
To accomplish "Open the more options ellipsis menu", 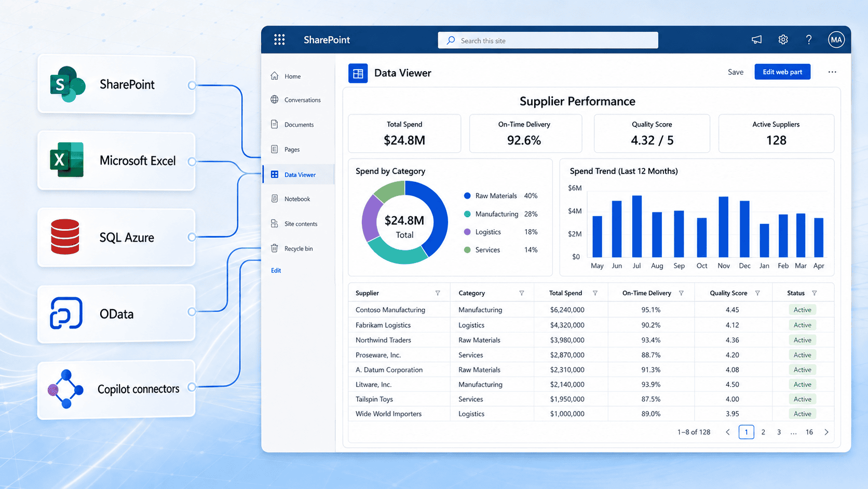I will (x=832, y=72).
